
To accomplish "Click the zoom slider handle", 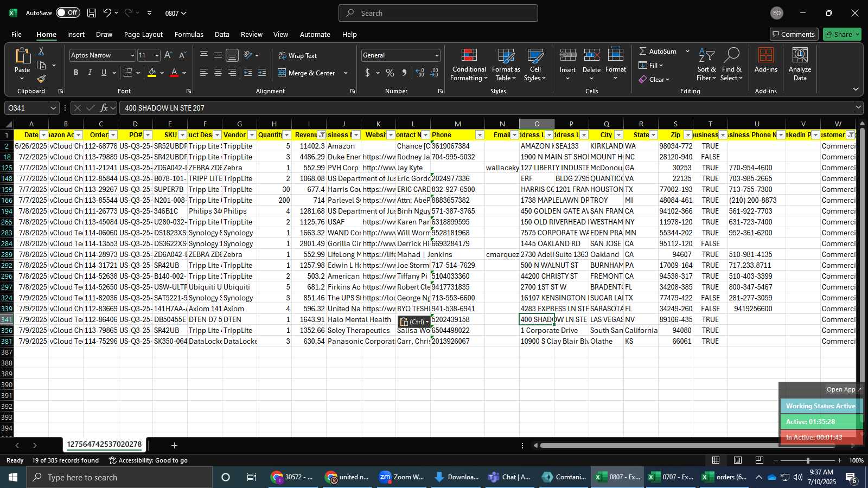I will (808, 460).
